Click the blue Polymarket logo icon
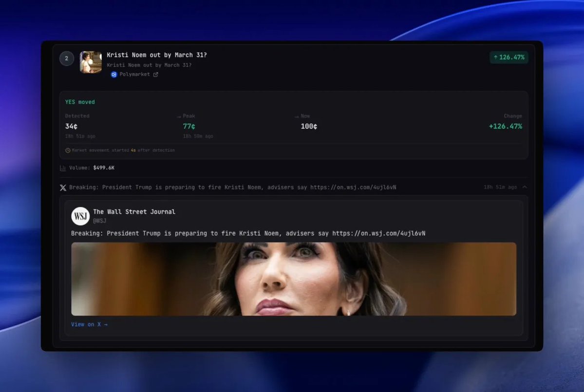The width and height of the screenshot is (584, 392). (x=114, y=75)
